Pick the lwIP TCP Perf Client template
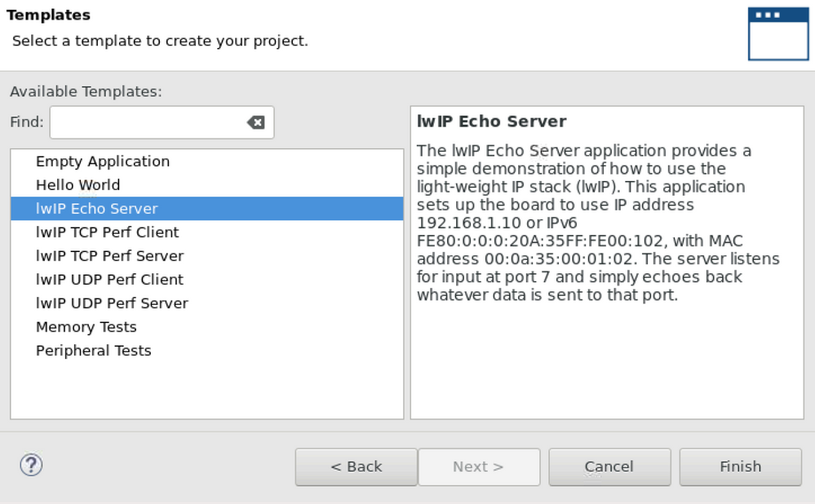This screenshot has height=504, width=815. tap(108, 232)
